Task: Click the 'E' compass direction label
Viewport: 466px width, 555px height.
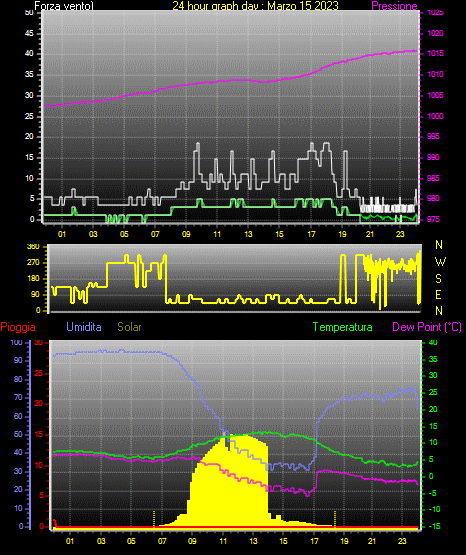Action: [x=438, y=294]
